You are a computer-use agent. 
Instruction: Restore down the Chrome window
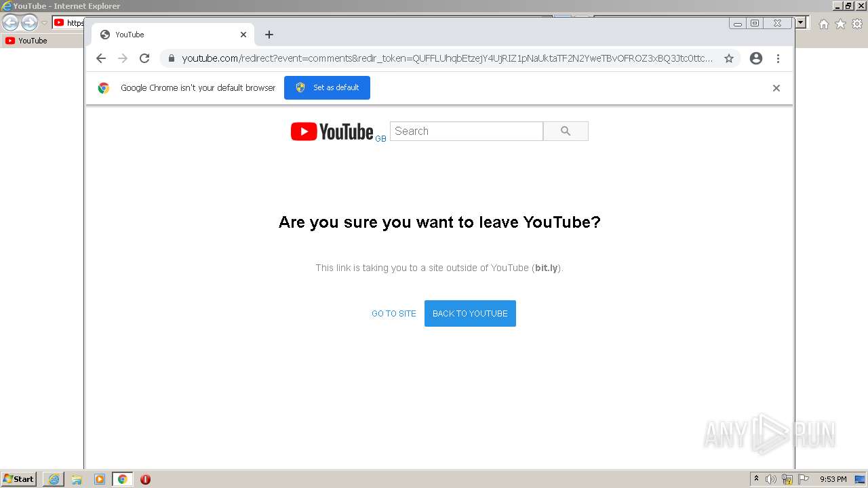[x=755, y=23]
